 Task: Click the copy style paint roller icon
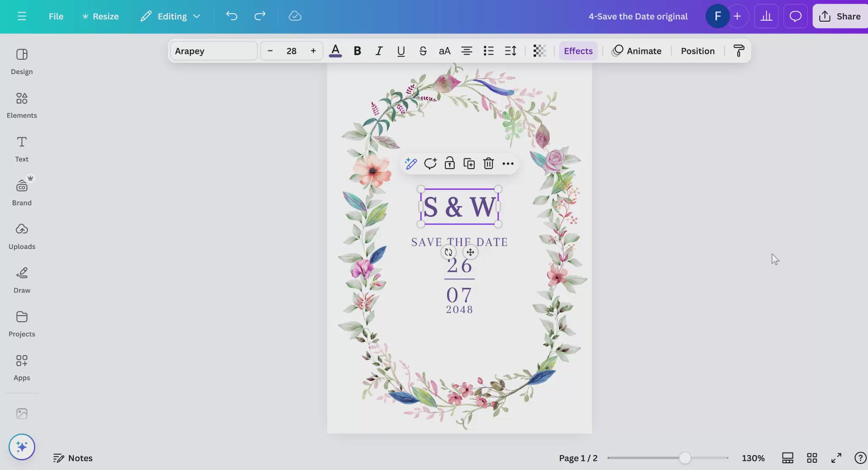tap(739, 51)
